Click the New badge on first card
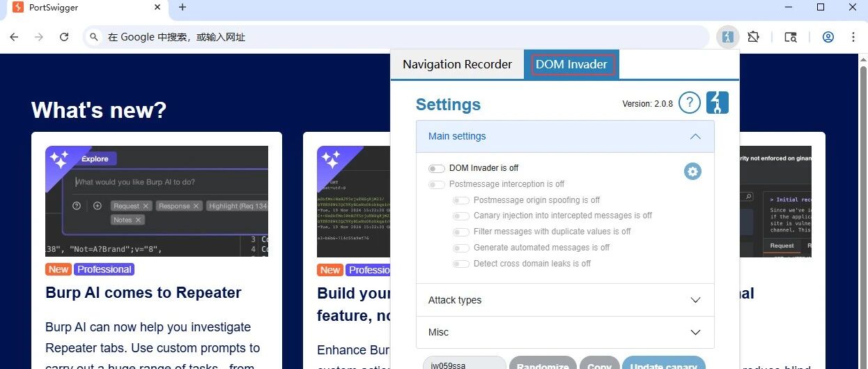This screenshot has width=868, height=369. 59,269
